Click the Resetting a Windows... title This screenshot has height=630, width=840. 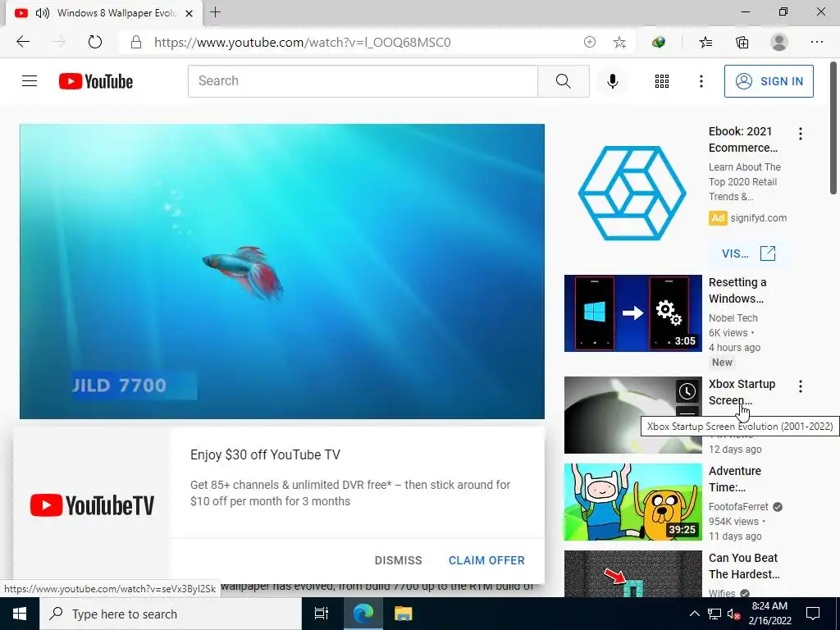pos(737,290)
